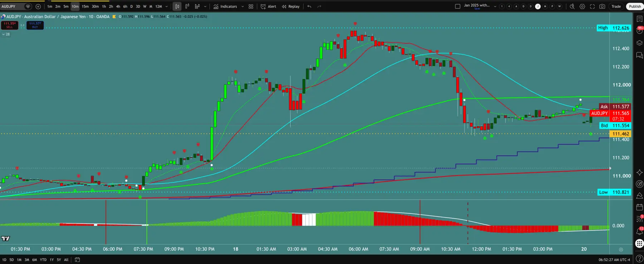Expand the collapsed 28 indicators legend
Image resolution: width=644 pixels, height=264 pixels.
6,34
